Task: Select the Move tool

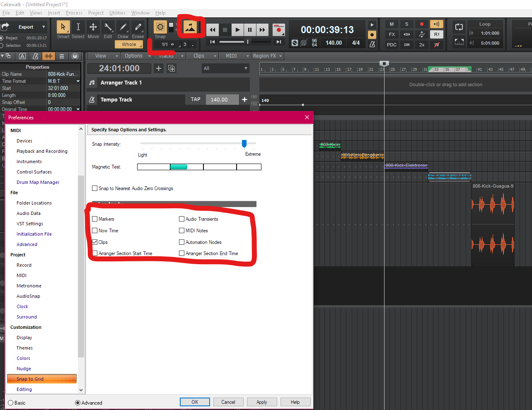Action: point(93,27)
